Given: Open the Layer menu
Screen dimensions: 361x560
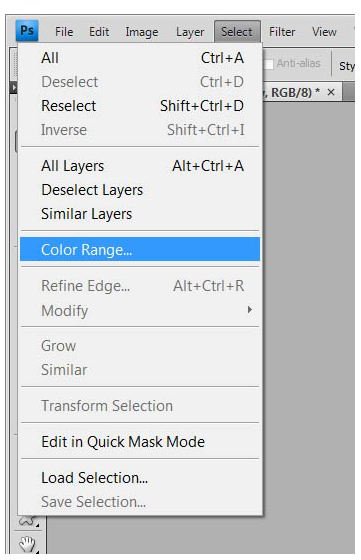Looking at the screenshot, I should 190,32.
